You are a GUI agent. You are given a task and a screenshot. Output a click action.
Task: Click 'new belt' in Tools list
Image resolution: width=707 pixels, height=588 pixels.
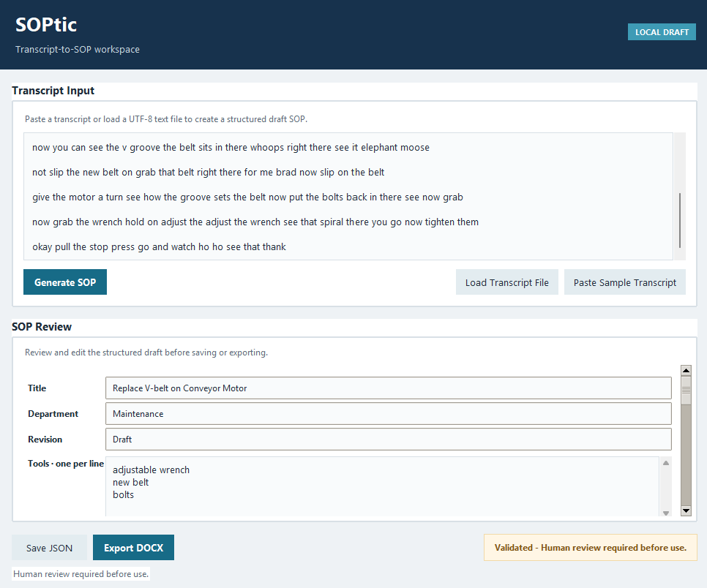point(131,482)
